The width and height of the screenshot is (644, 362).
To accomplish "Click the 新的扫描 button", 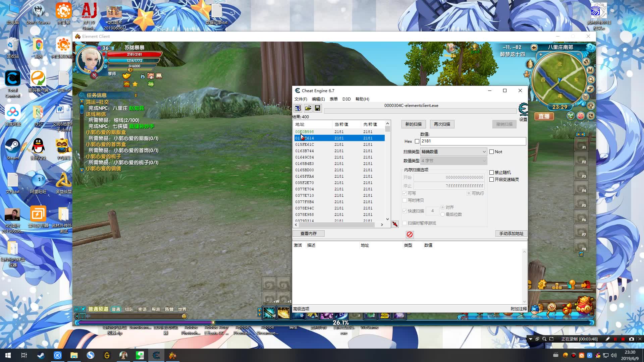I will pyautogui.click(x=413, y=124).
